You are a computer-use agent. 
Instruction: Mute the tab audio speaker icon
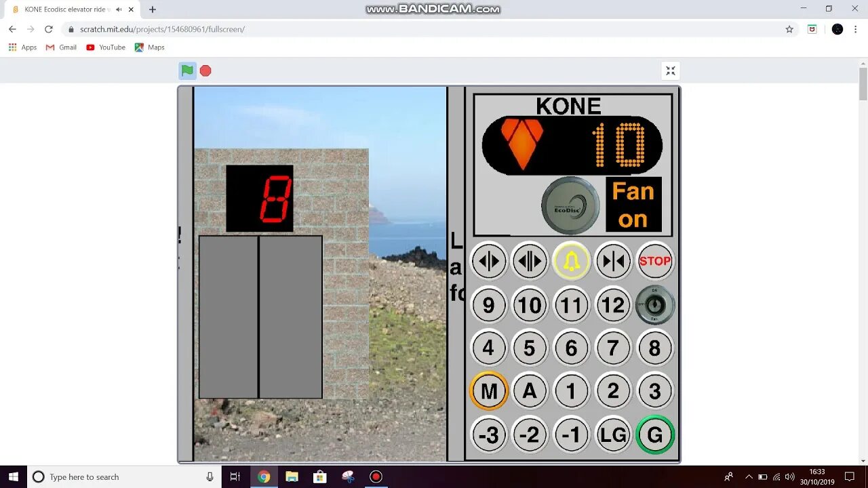(x=119, y=9)
